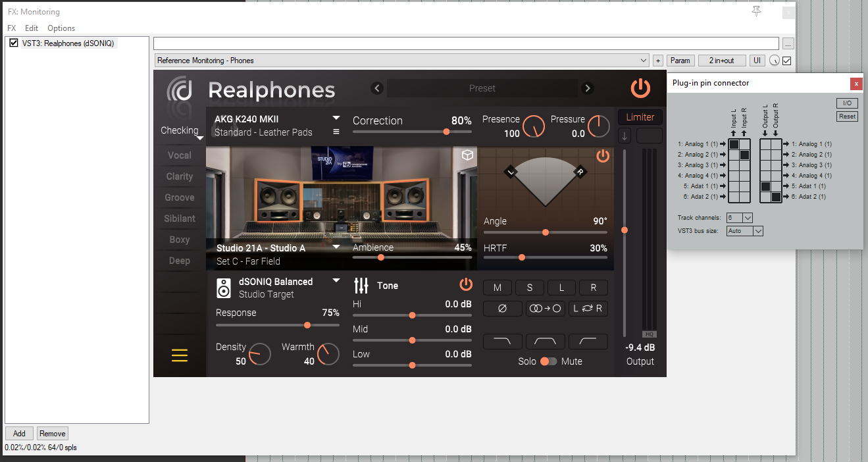Image resolution: width=868 pixels, height=462 pixels.
Task: Expand the Checking mode dropdown
Action: click(x=199, y=138)
